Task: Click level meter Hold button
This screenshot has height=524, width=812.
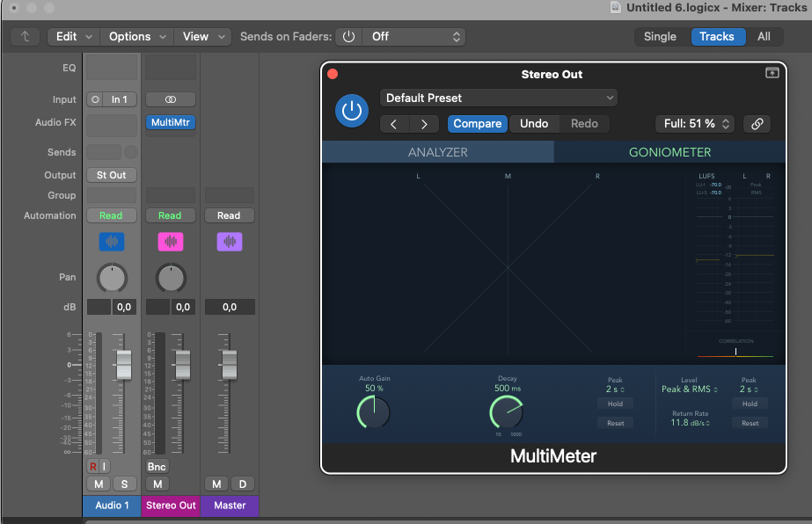Action: coord(750,404)
